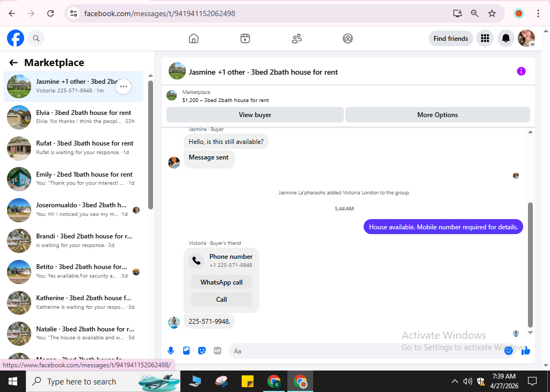Click the site information icon in address bar
This screenshot has width=550, height=392.
73,13
